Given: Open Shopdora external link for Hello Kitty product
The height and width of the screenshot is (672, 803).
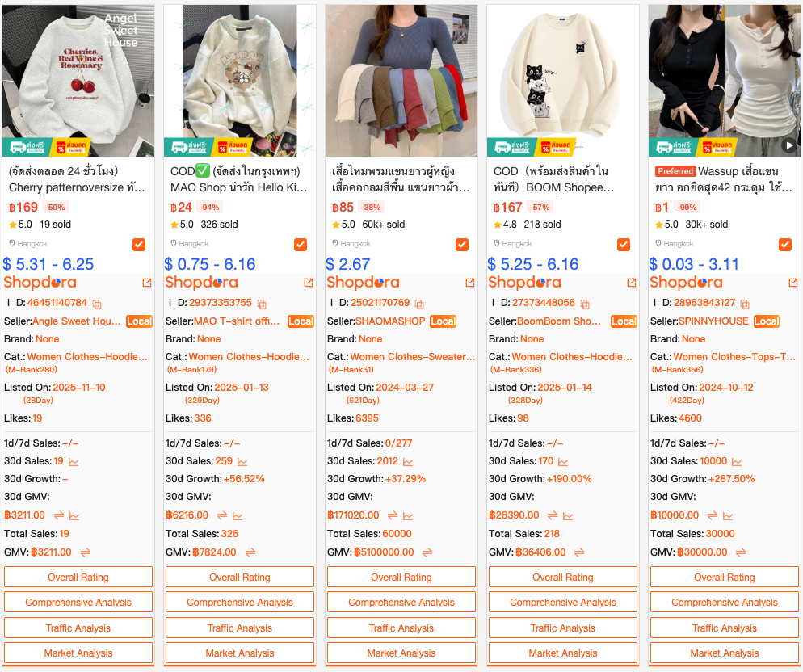Looking at the screenshot, I should click(x=309, y=283).
